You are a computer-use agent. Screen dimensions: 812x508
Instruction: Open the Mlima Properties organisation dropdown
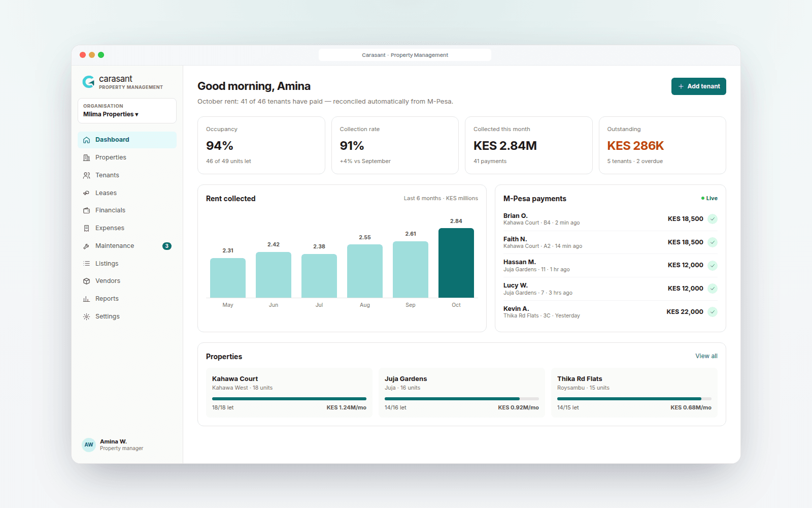point(127,111)
